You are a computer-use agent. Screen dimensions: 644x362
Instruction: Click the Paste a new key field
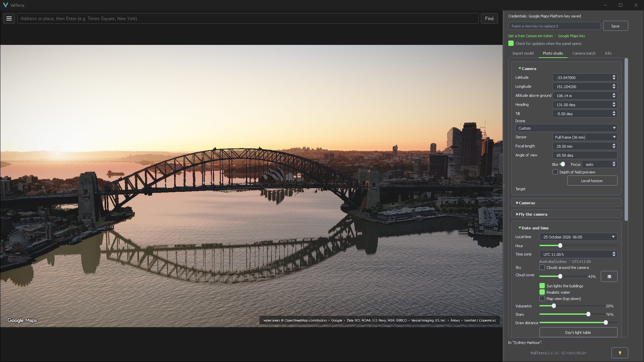pos(554,26)
